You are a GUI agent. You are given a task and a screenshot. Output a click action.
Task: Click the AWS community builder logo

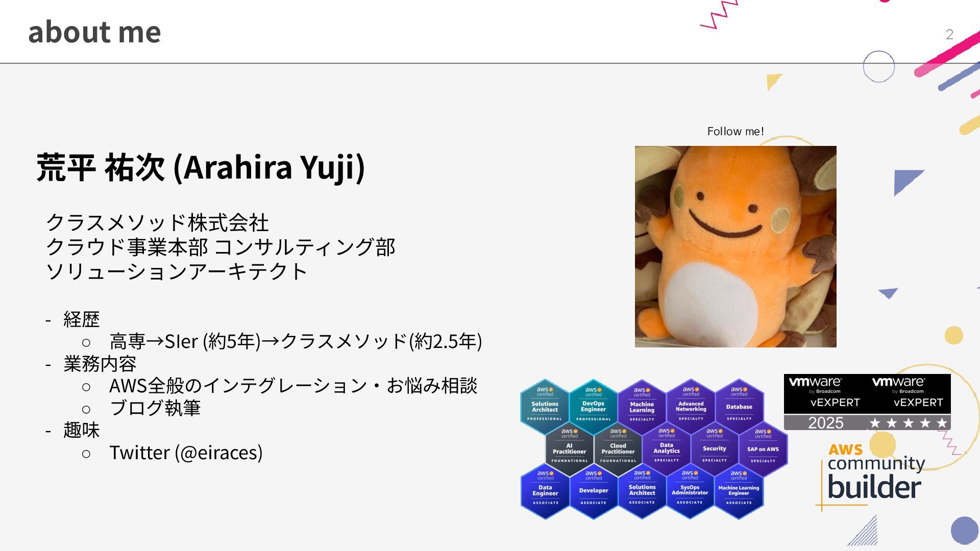coord(871,477)
